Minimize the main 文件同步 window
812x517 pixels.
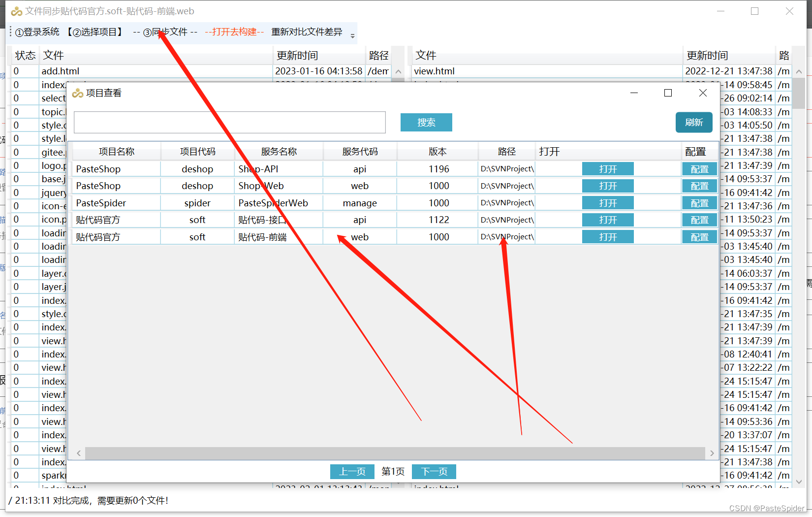(x=721, y=11)
